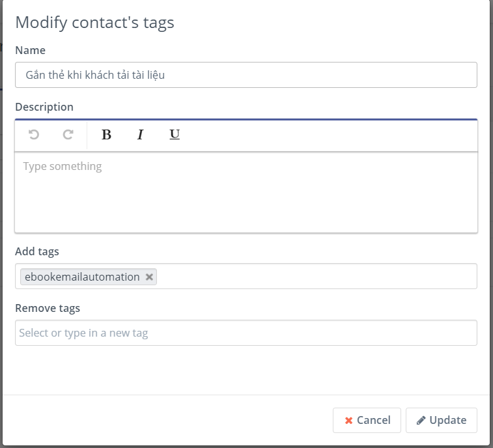Click the red X icon on Cancel
This screenshot has height=448, width=493.
[x=349, y=421]
